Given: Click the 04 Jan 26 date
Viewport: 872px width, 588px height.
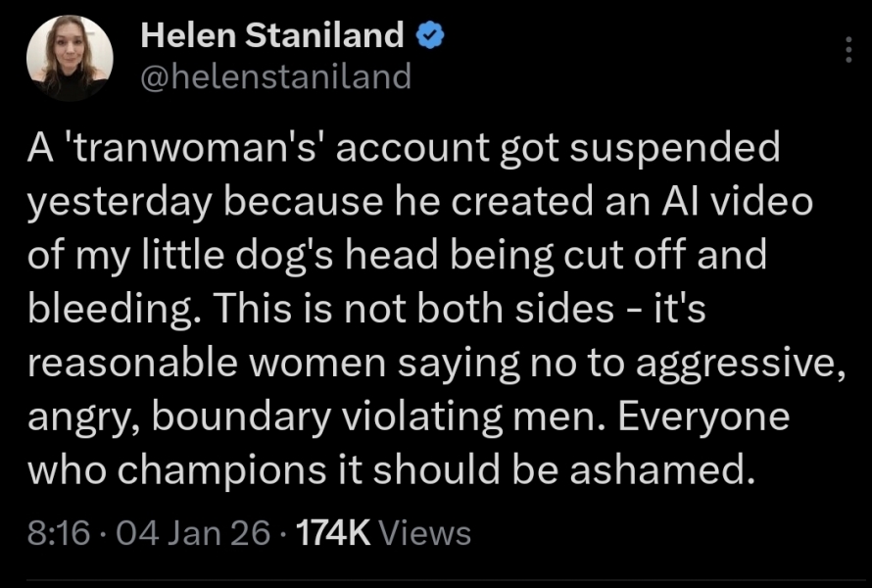Looking at the screenshot, I should pos(187,533).
